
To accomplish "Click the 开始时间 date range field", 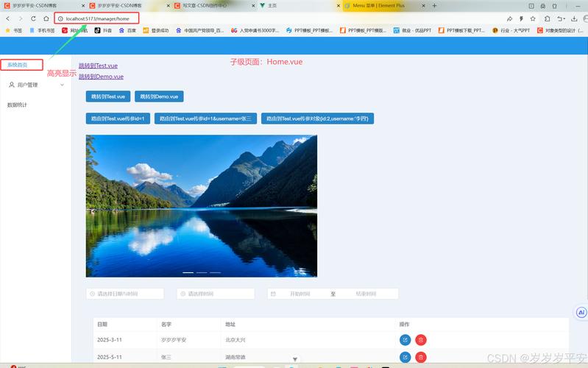I will [300, 294].
